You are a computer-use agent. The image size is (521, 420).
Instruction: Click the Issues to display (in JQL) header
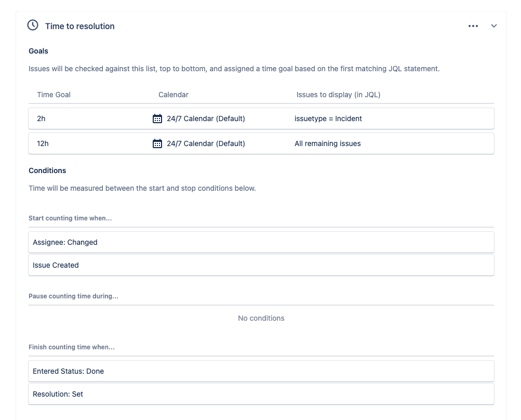click(x=338, y=95)
